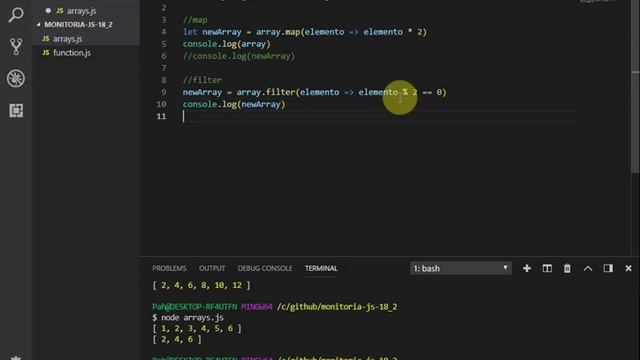This screenshot has height=360, width=640.
Task: Split the terminal panel
Action: tap(547, 268)
